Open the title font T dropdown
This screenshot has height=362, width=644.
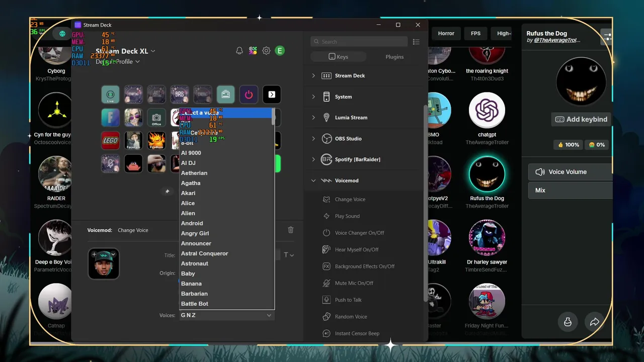click(289, 255)
